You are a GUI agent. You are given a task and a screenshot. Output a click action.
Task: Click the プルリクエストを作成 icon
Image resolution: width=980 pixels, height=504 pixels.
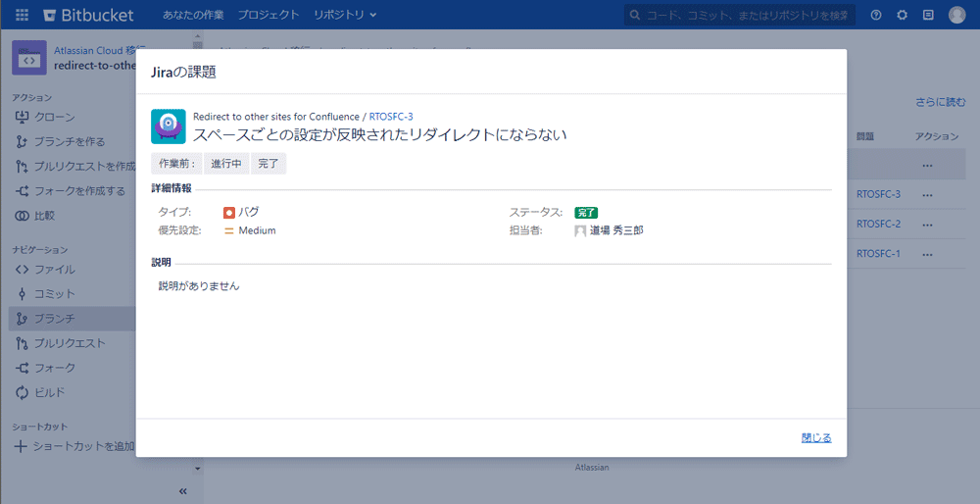tap(22, 167)
